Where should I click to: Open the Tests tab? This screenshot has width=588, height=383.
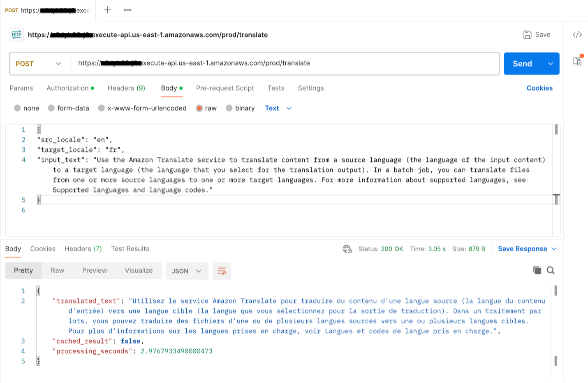tap(276, 88)
